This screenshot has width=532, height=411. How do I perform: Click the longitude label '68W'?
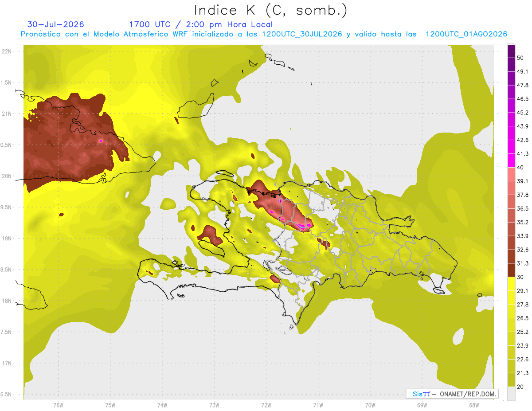pyautogui.click(x=474, y=405)
